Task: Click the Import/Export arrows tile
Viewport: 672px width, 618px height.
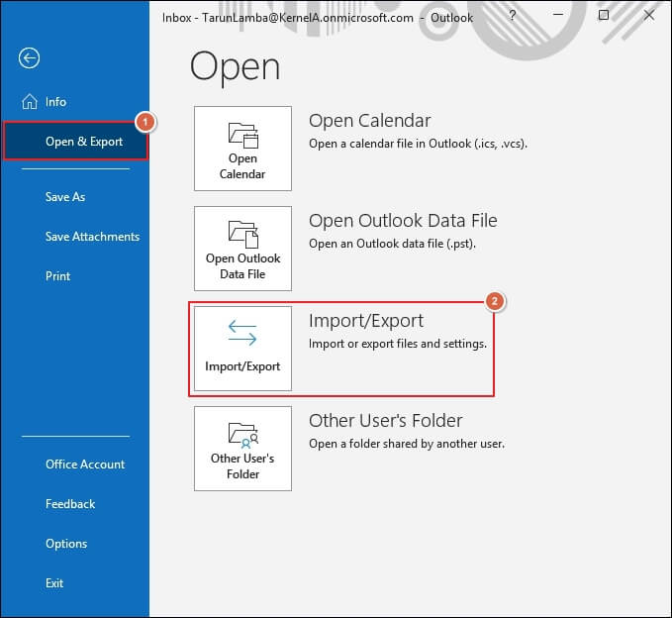Action: click(242, 349)
